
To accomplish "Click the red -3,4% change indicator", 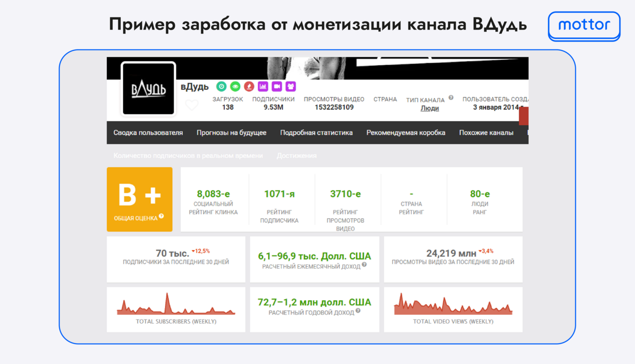I will (x=486, y=251).
